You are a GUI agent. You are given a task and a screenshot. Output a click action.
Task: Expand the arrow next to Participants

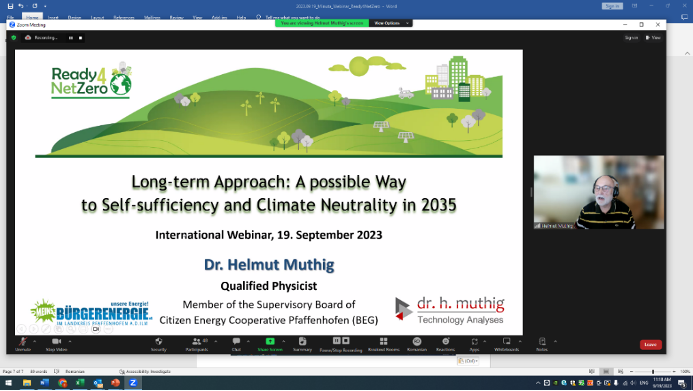216,341
